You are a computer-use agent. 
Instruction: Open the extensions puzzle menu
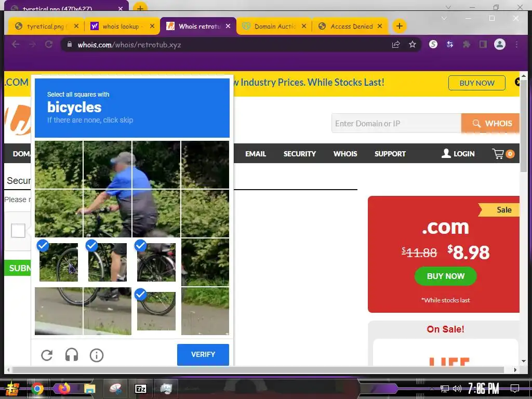point(467,45)
